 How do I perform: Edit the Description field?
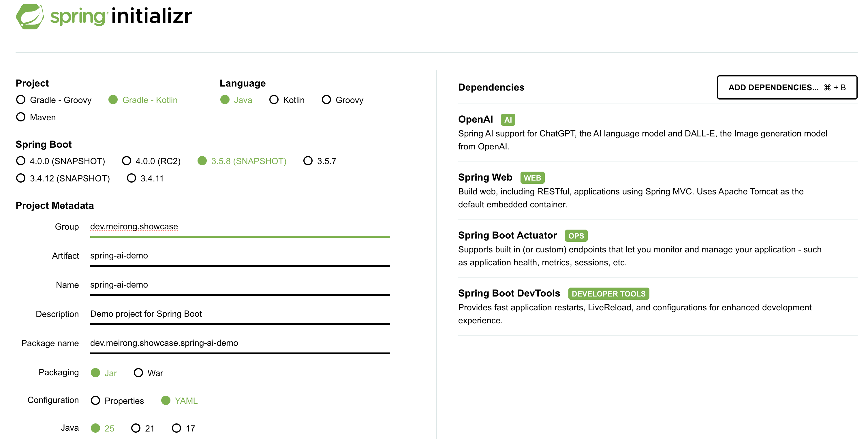240,314
